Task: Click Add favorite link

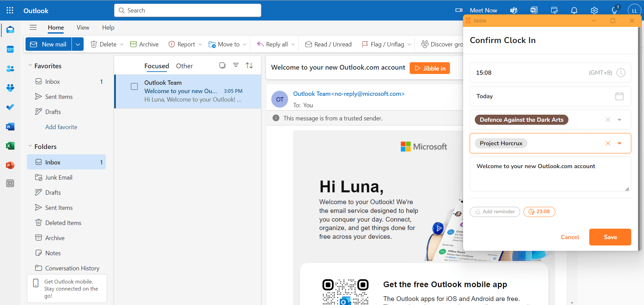Action: click(61, 127)
